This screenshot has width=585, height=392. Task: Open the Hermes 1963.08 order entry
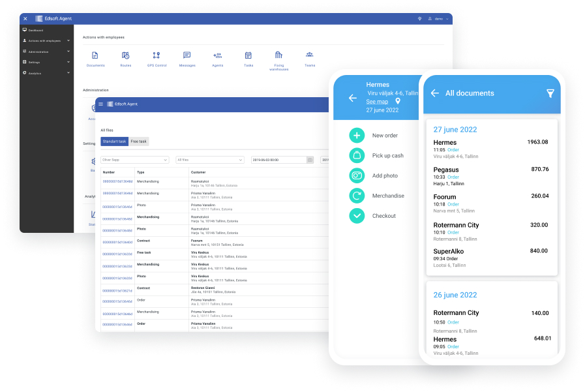click(491, 149)
